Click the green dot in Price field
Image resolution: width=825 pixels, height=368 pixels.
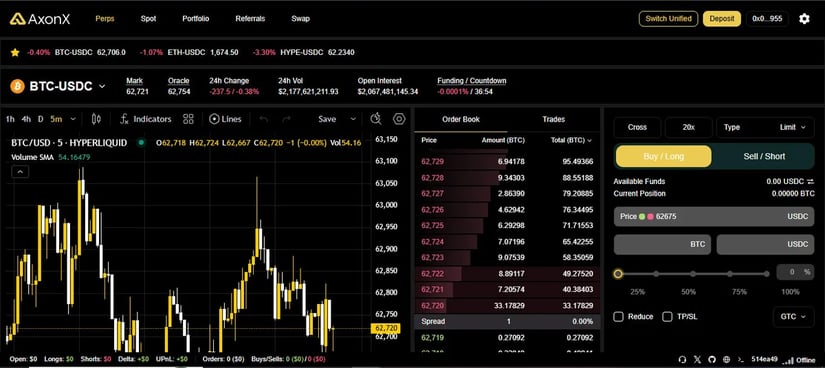[x=642, y=217]
